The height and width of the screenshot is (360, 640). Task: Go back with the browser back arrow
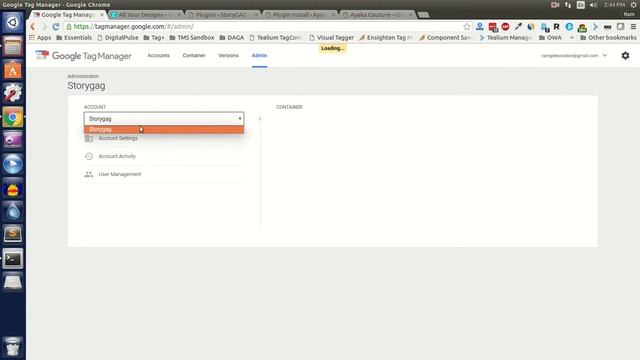(x=33, y=27)
